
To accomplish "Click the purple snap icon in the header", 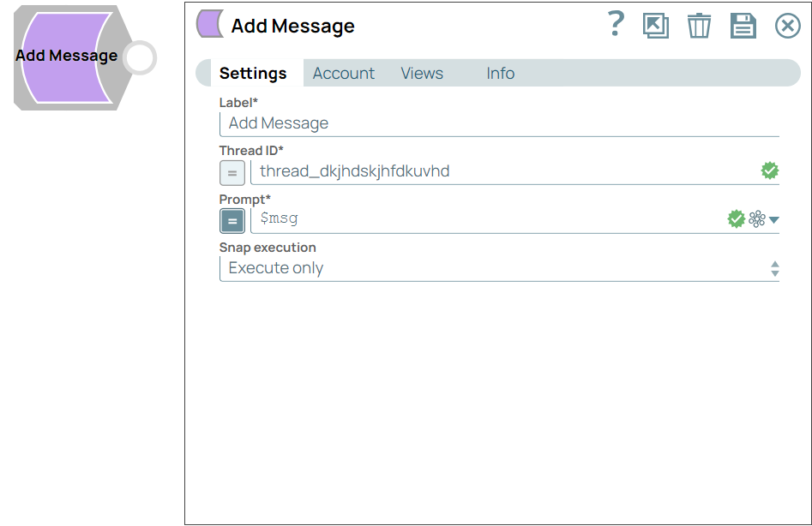I will pyautogui.click(x=208, y=25).
